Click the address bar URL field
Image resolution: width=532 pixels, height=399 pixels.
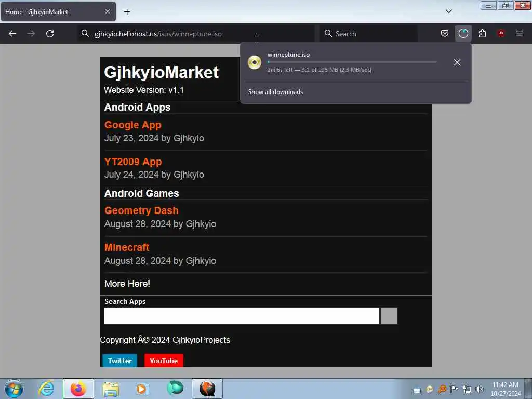point(196,34)
